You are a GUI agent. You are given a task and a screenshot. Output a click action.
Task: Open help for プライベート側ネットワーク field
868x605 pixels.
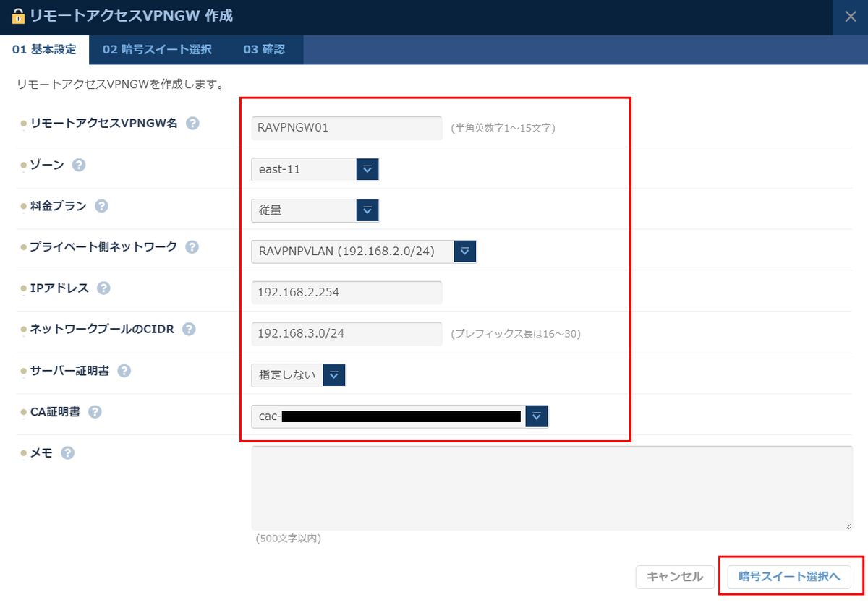(x=191, y=246)
